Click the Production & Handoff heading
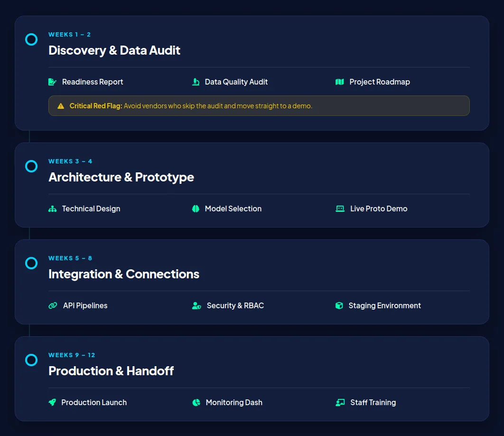The height and width of the screenshot is (436, 504). coord(111,371)
